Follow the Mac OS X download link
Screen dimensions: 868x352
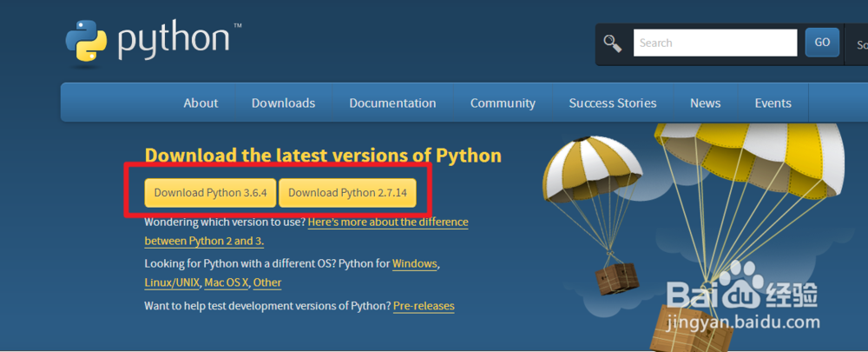click(x=227, y=282)
